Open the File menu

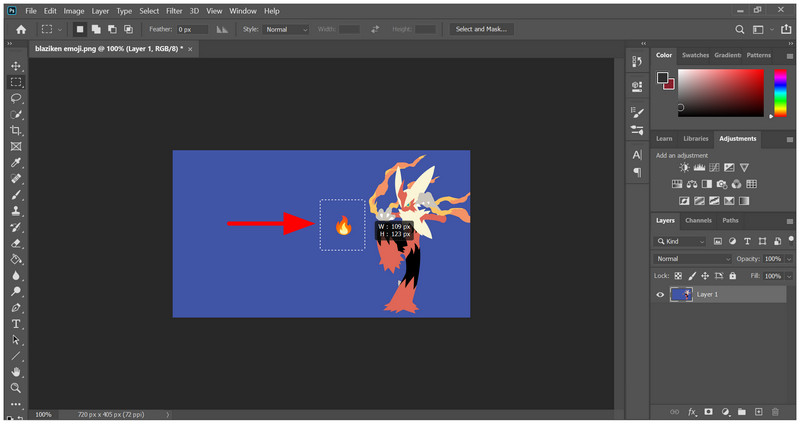31,11
